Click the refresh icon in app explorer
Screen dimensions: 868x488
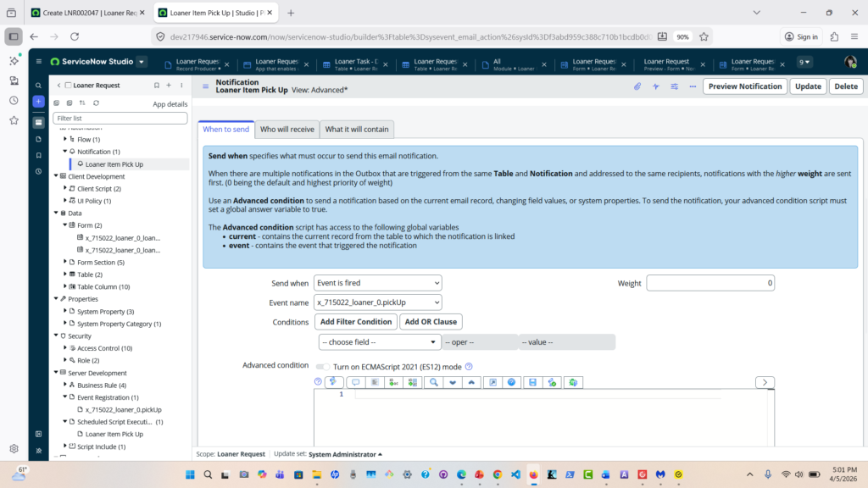pyautogui.click(x=96, y=103)
